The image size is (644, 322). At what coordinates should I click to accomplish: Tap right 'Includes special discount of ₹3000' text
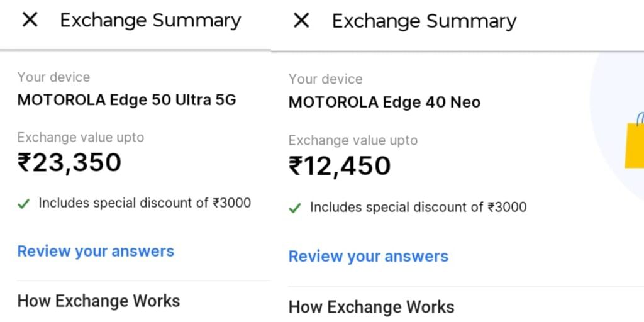418,207
